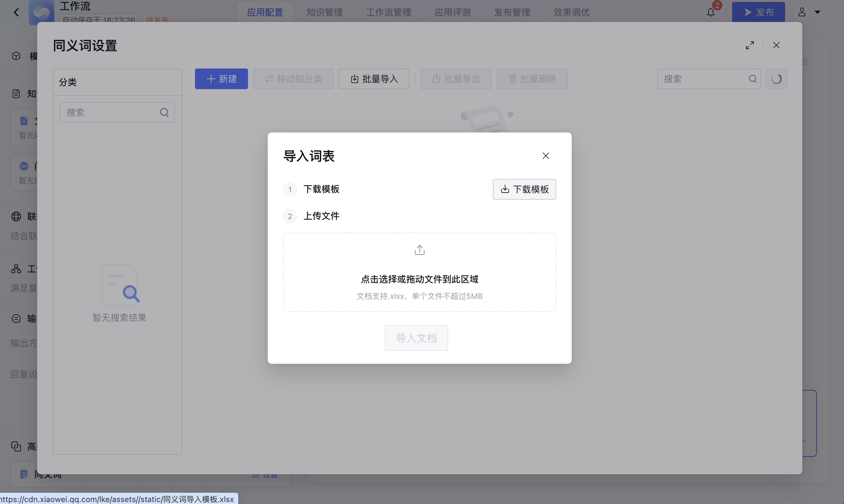Click the refresh icon beside search box
The width and height of the screenshot is (844, 504).
pyautogui.click(x=776, y=79)
